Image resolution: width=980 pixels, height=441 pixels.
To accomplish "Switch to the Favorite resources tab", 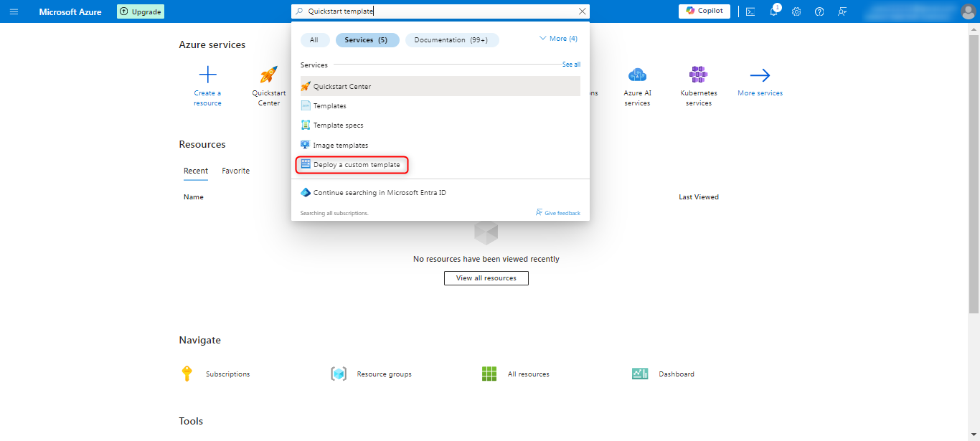I will [x=236, y=171].
